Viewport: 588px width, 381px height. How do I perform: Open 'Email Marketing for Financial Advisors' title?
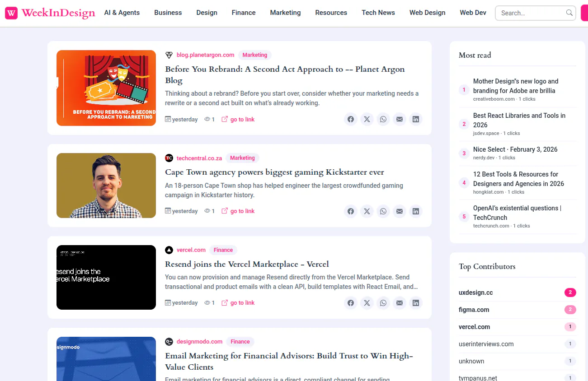289,361
